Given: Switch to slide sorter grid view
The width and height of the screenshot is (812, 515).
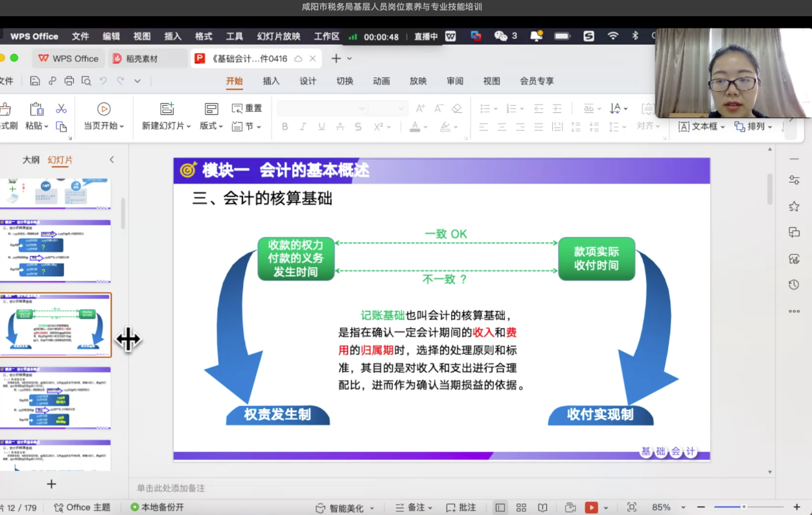Looking at the screenshot, I should (x=520, y=508).
